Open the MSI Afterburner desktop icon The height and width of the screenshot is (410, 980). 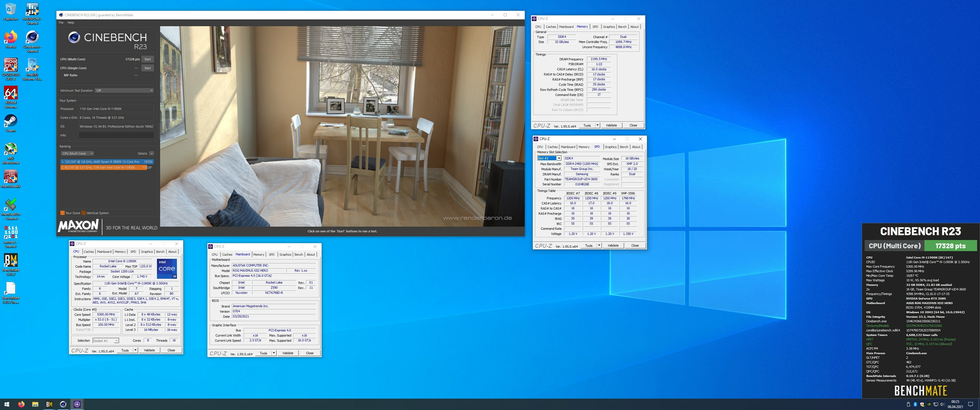11,153
